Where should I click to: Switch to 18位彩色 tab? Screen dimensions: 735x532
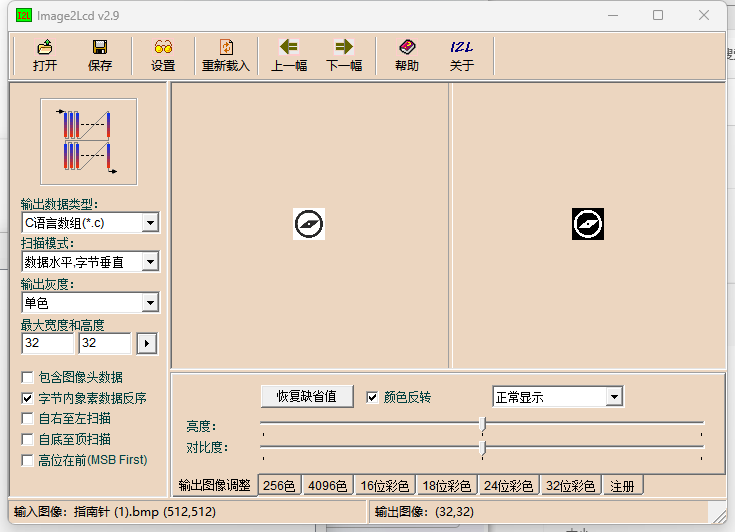pyautogui.click(x=447, y=486)
